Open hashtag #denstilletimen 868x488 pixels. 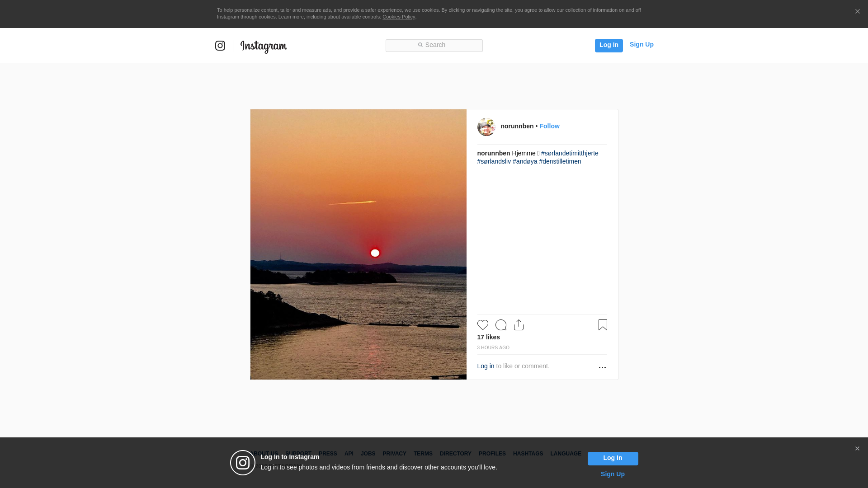coord(560,161)
